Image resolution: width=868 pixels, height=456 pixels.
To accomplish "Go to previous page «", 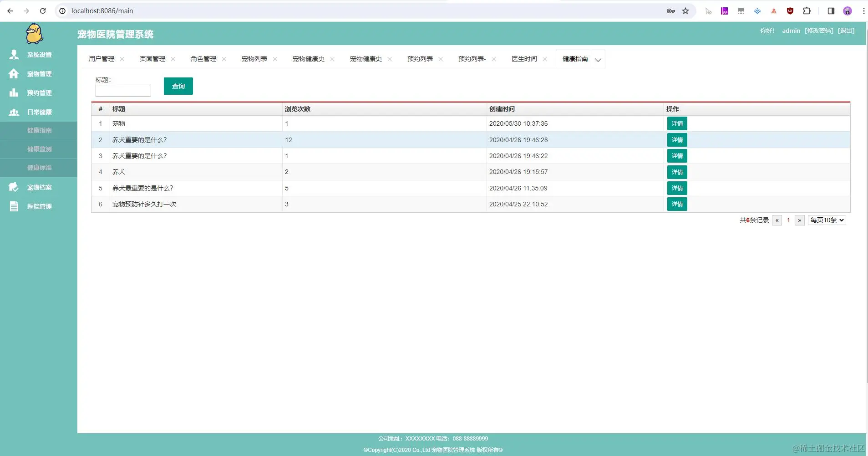I will (x=777, y=220).
